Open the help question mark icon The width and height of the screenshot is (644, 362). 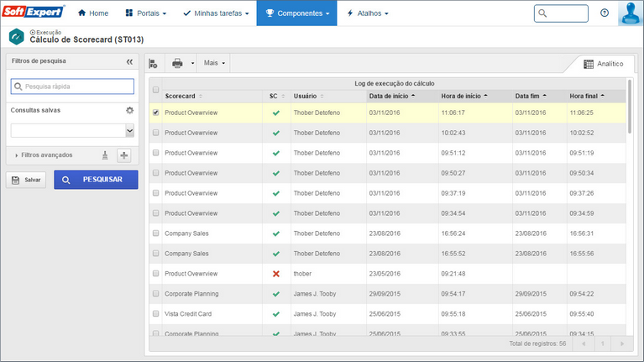[x=605, y=13]
